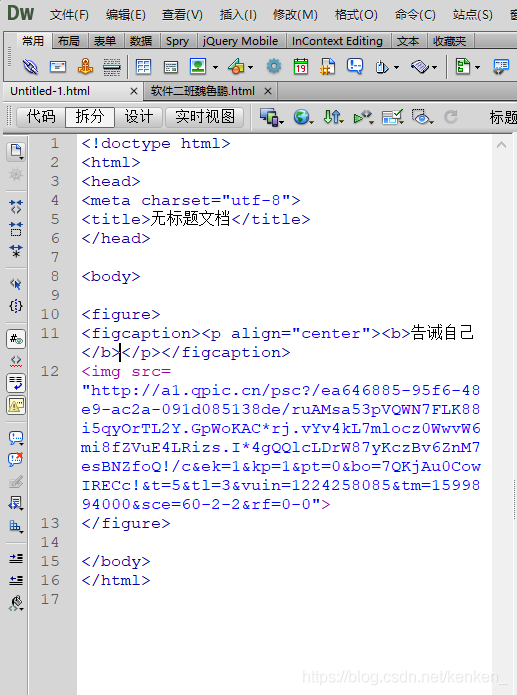Apply comment to selected code
Screen dimensions: 517x695
coord(16,438)
